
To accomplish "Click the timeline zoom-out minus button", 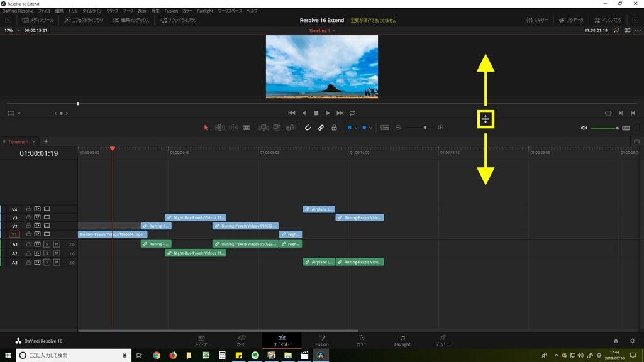I will [x=398, y=128].
